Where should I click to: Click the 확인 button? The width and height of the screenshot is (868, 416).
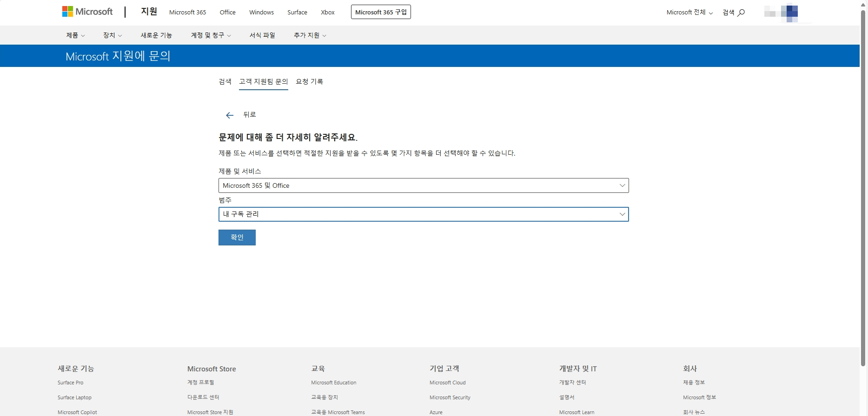point(237,238)
